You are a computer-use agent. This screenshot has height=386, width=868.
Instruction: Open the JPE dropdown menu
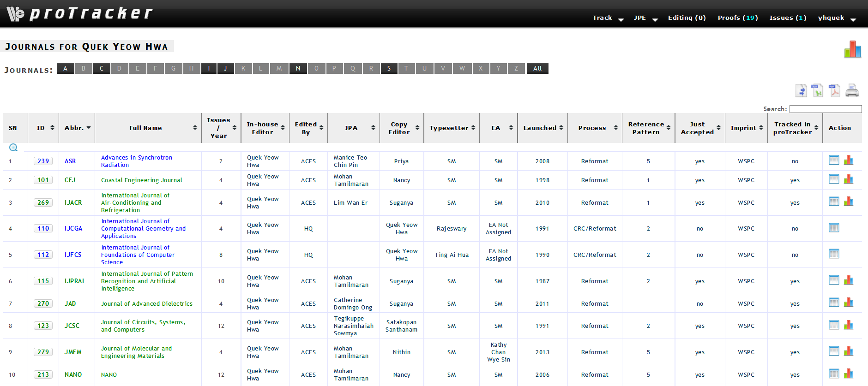tap(645, 18)
